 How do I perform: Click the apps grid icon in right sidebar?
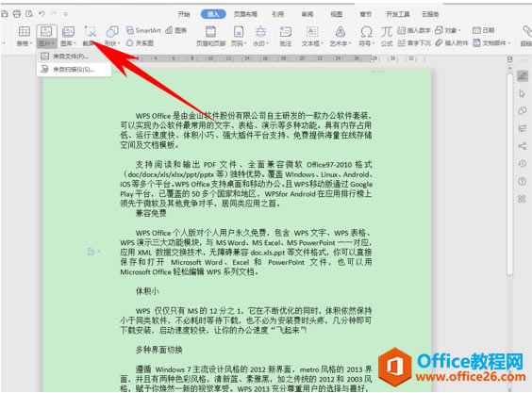click(523, 199)
